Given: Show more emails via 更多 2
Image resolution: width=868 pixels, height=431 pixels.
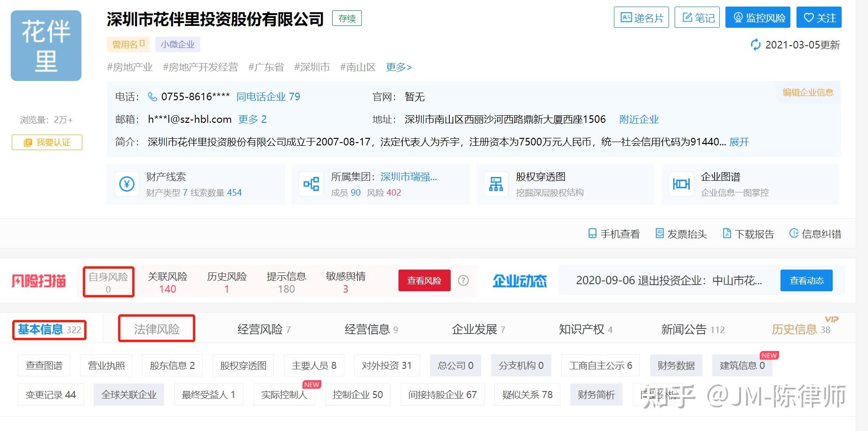Looking at the screenshot, I should click(253, 119).
